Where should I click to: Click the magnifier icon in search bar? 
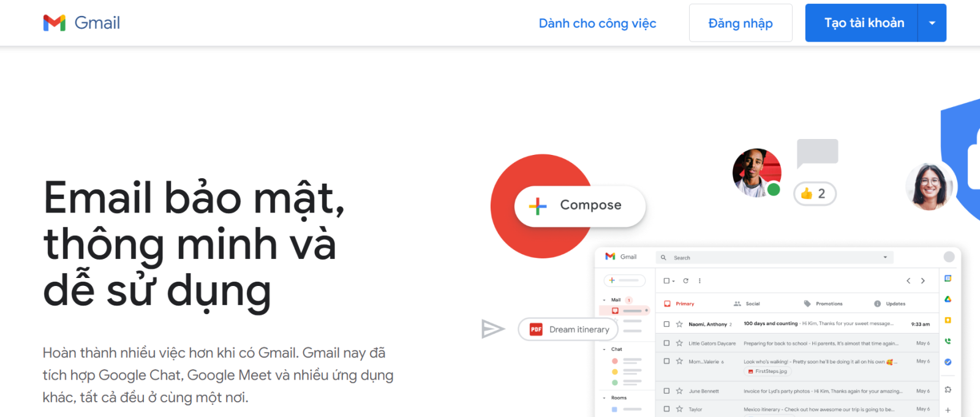click(x=663, y=258)
